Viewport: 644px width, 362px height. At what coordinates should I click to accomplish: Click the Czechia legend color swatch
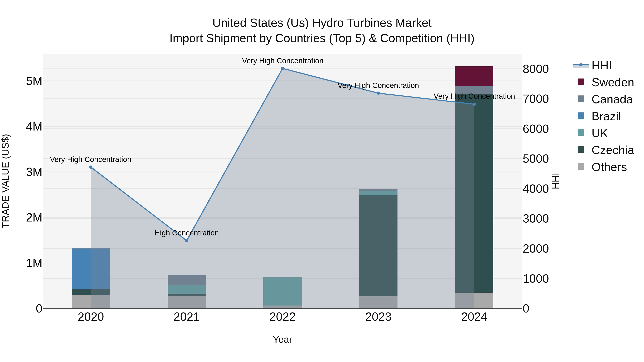tap(581, 150)
